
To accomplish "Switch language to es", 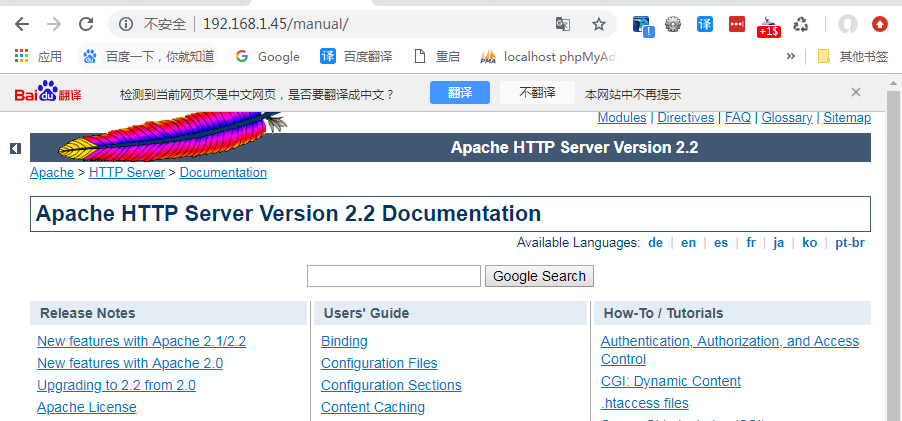I will [721, 243].
